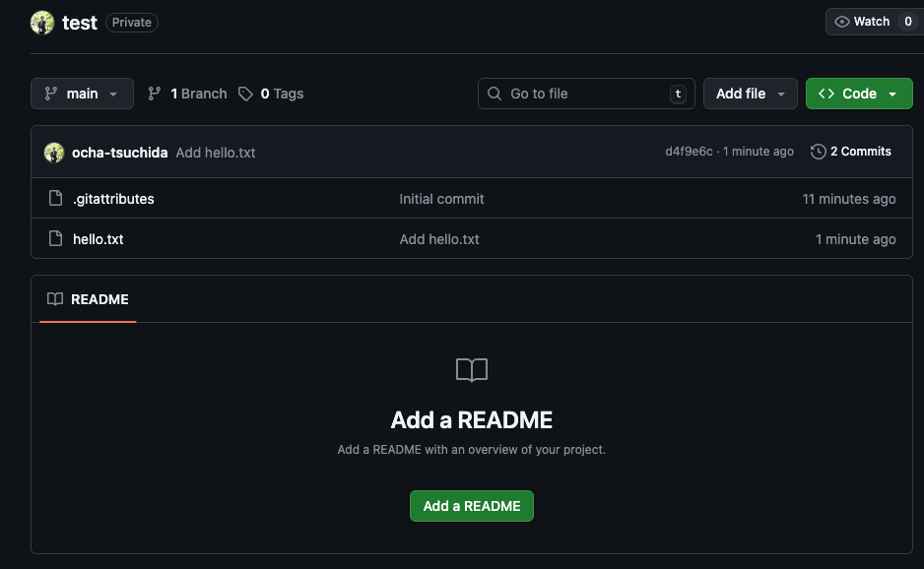
Task: Click the book icon above Add a README
Action: (x=472, y=370)
